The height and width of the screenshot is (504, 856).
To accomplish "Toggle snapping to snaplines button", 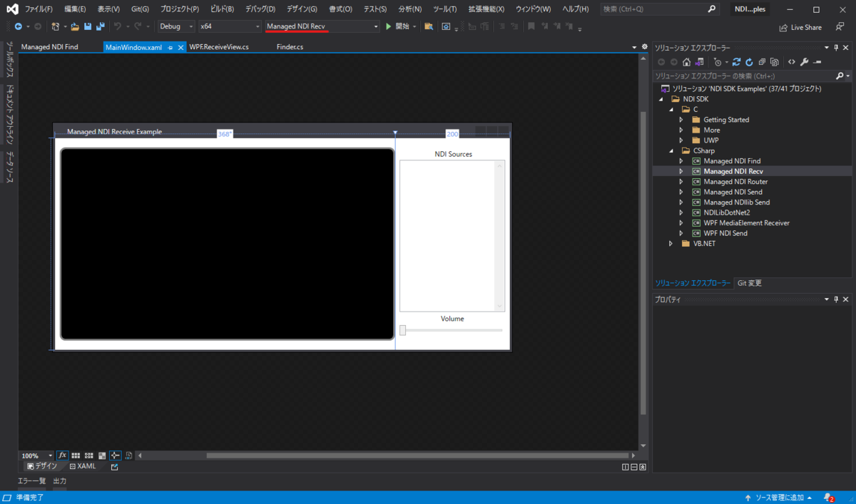I will click(x=115, y=456).
